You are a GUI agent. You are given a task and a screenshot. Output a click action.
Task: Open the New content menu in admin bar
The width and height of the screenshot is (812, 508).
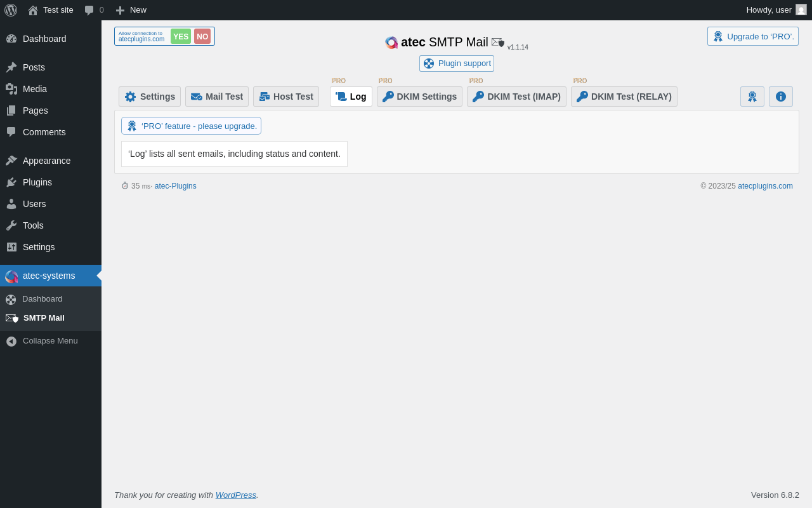(x=131, y=10)
